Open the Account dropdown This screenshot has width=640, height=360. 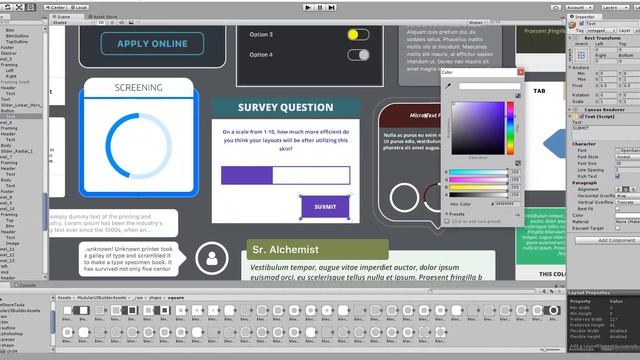(579, 7)
